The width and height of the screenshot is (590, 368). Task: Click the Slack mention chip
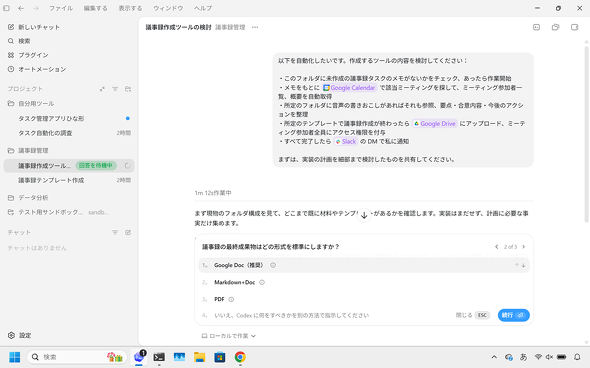click(345, 141)
